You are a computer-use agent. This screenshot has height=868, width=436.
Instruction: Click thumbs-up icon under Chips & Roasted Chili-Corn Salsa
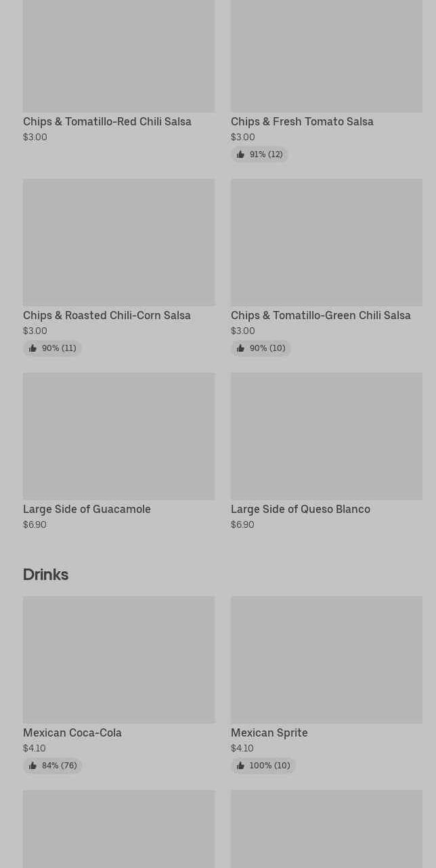(x=32, y=348)
